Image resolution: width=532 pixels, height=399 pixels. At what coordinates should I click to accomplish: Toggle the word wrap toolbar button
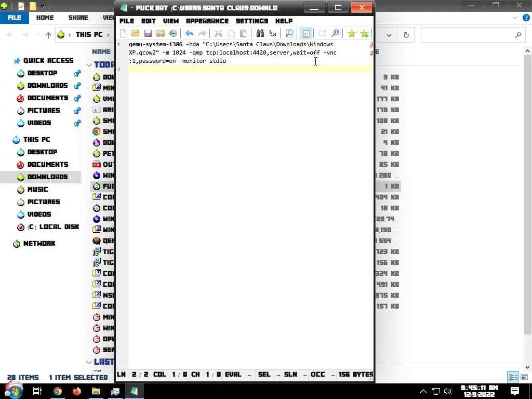point(306,33)
